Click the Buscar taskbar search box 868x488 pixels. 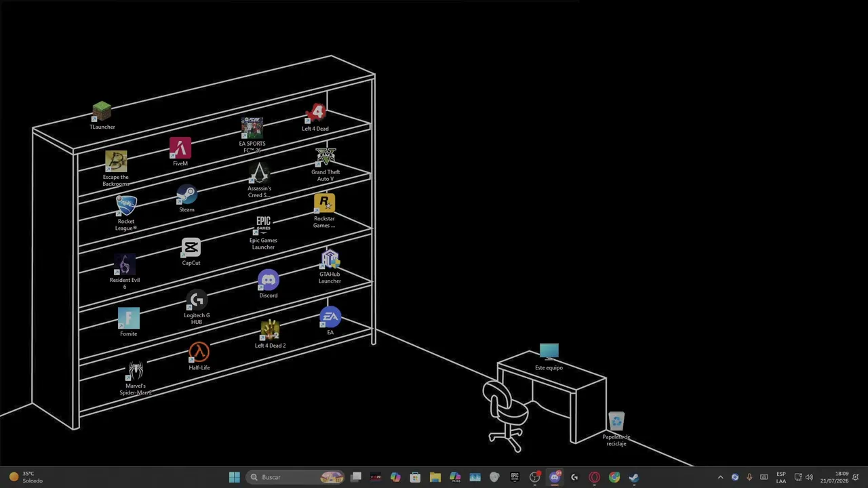click(x=296, y=477)
